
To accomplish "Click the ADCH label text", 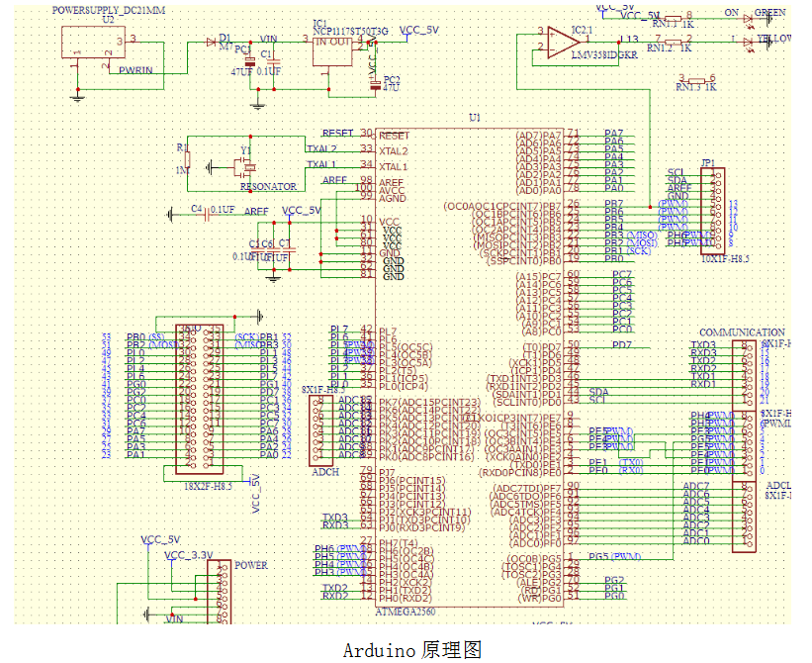I will tap(325, 472).
